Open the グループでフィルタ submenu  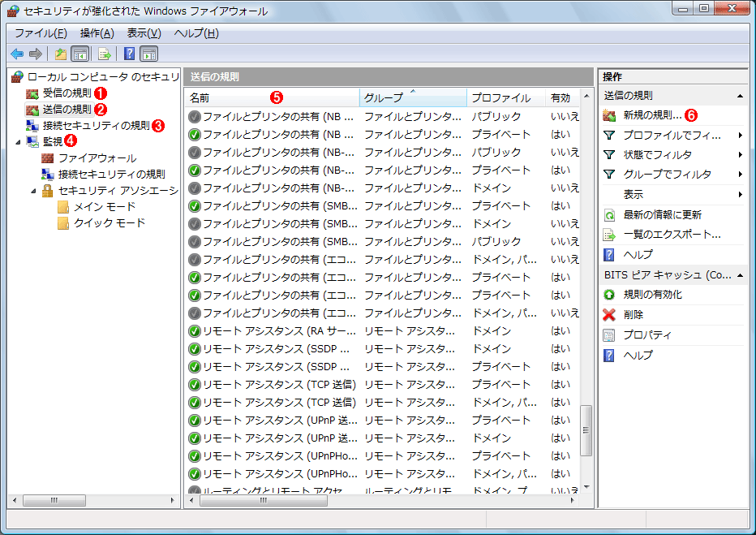(672, 175)
